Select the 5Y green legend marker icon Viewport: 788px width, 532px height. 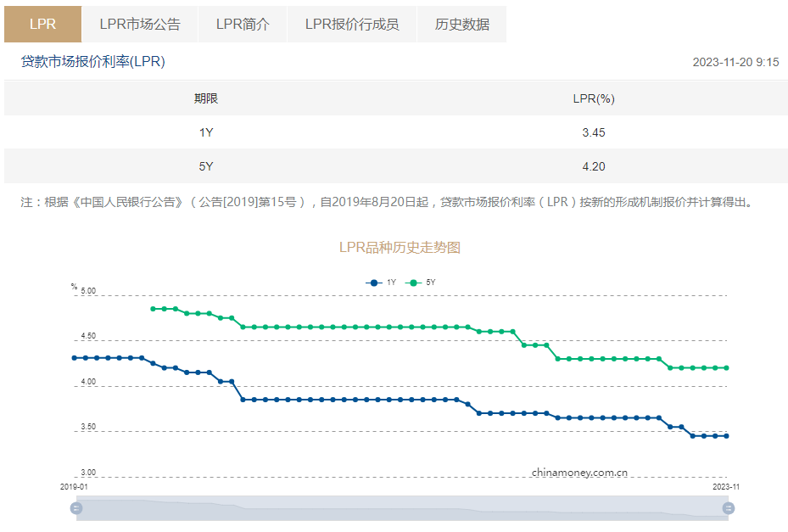tap(413, 282)
